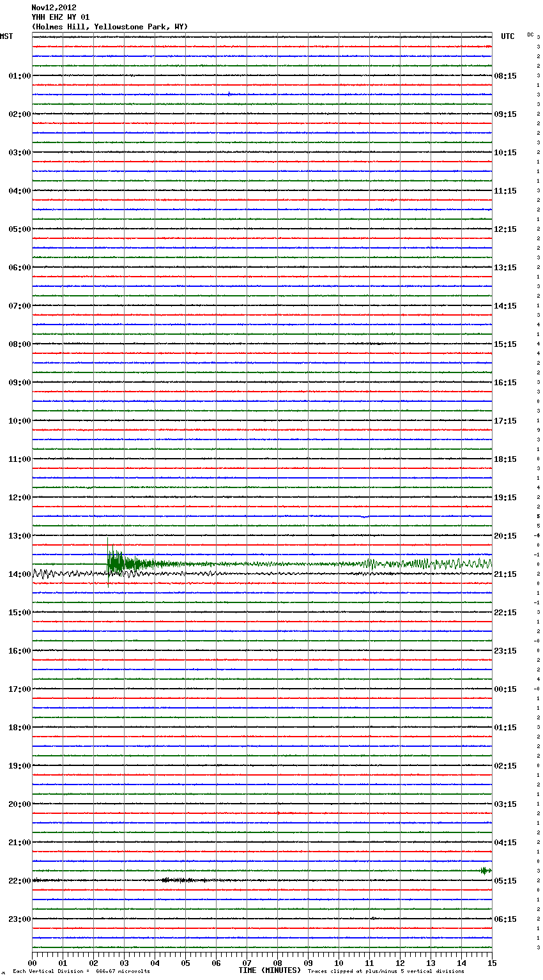Viewport: 543px width, 980px height.
Task: Click the 13:00 MST time label
Action: coord(20,536)
